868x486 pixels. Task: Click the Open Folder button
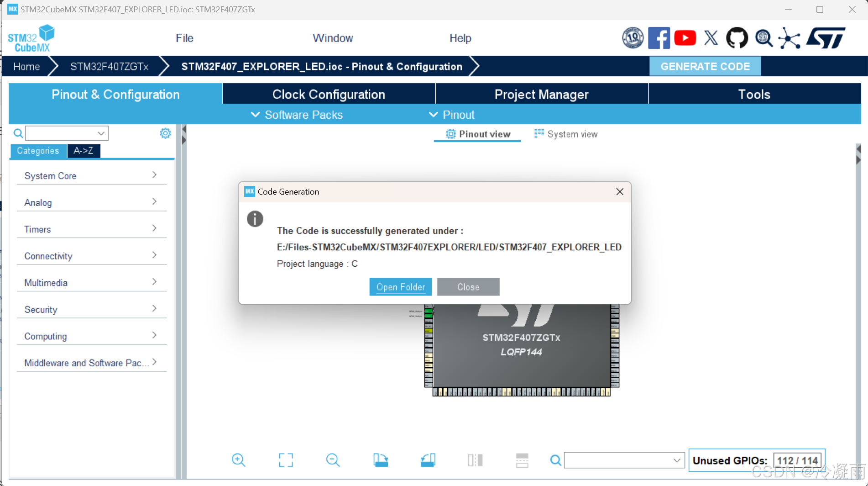click(x=400, y=287)
